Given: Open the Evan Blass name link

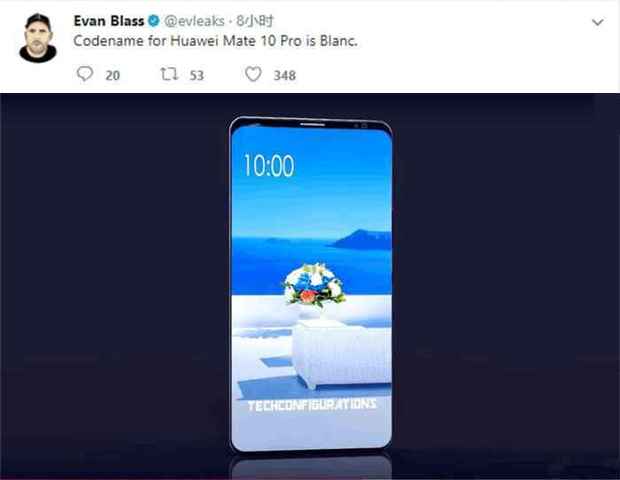Looking at the screenshot, I should pyautogui.click(x=108, y=21).
